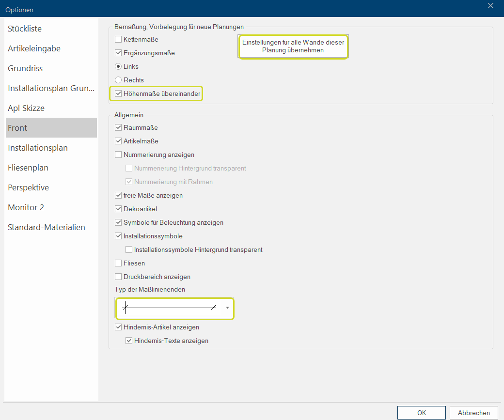Open the Stückliste options page

(25, 29)
